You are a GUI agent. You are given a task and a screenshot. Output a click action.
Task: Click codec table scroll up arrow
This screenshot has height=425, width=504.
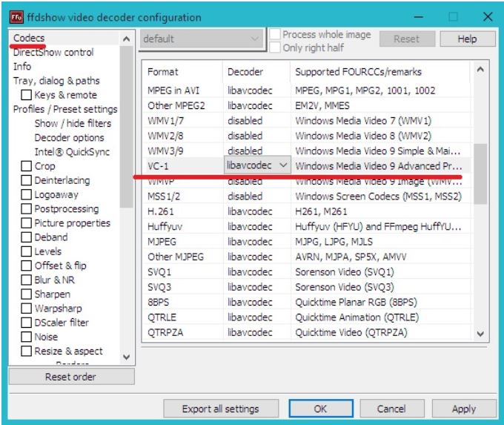(x=480, y=70)
